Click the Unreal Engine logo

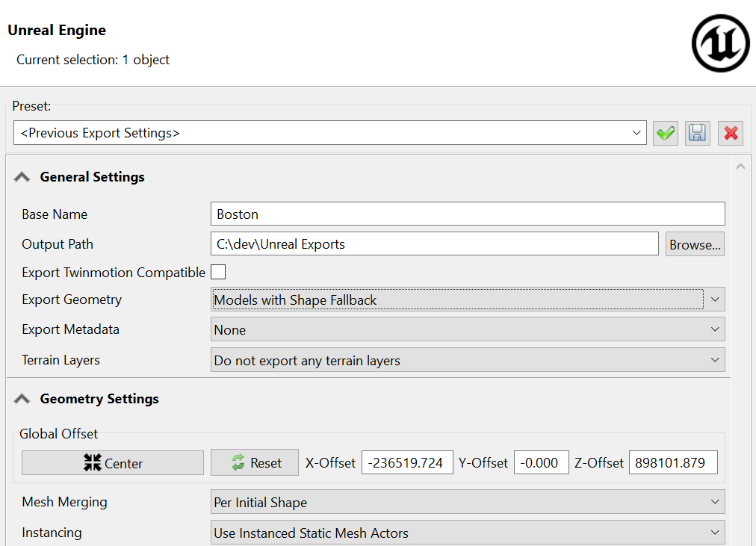(720, 44)
